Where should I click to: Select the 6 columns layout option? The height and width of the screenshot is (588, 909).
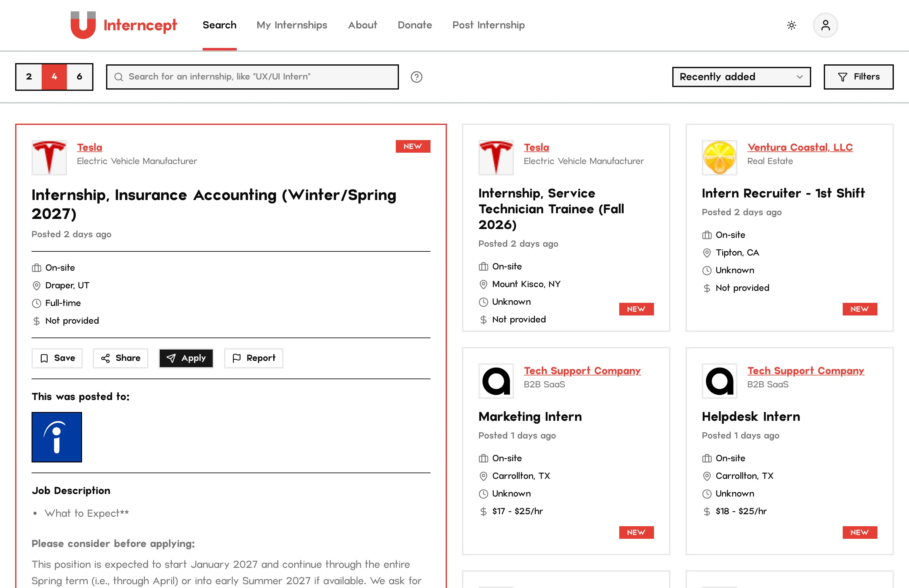80,77
